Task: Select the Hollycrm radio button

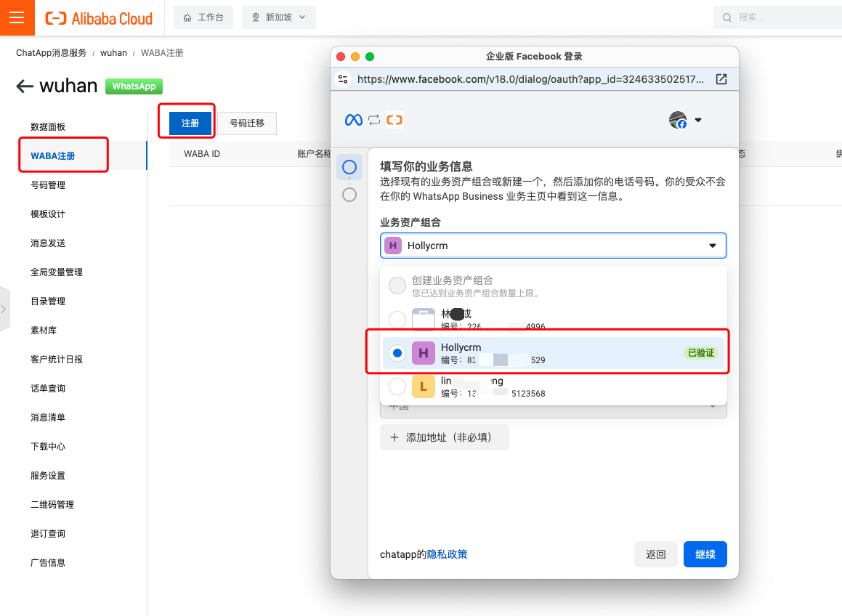Action: (x=397, y=353)
